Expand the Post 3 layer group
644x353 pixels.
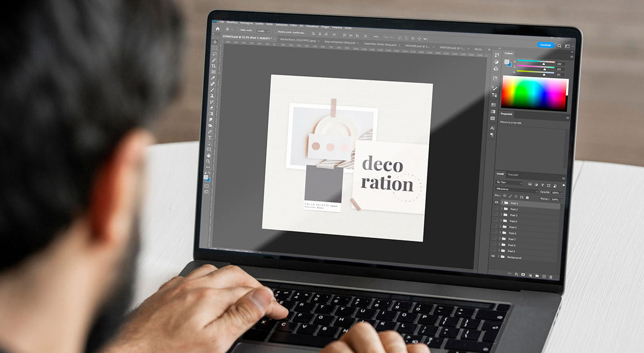point(501,215)
